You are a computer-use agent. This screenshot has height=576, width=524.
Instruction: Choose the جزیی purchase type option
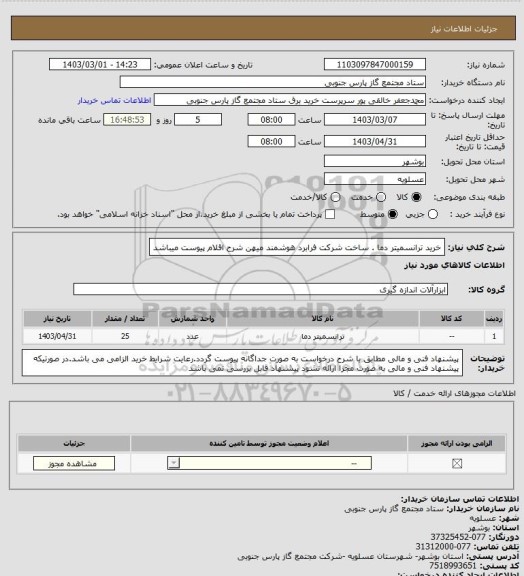tap(433, 214)
